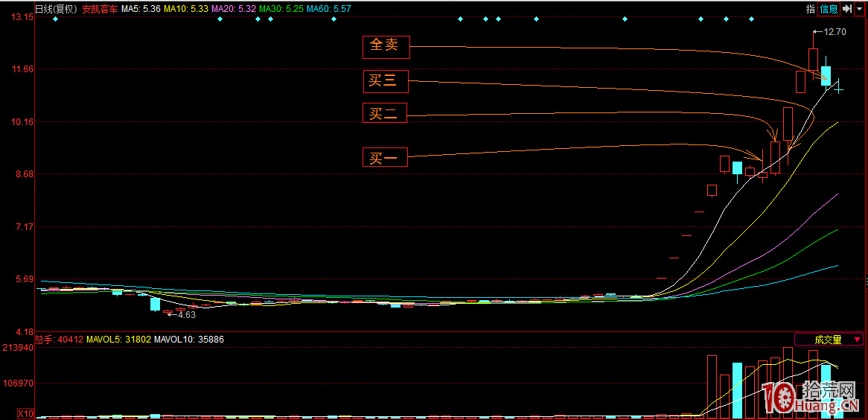Click the 总手: 40412 volume readout
The width and height of the screenshot is (868, 420).
pyautogui.click(x=60, y=339)
